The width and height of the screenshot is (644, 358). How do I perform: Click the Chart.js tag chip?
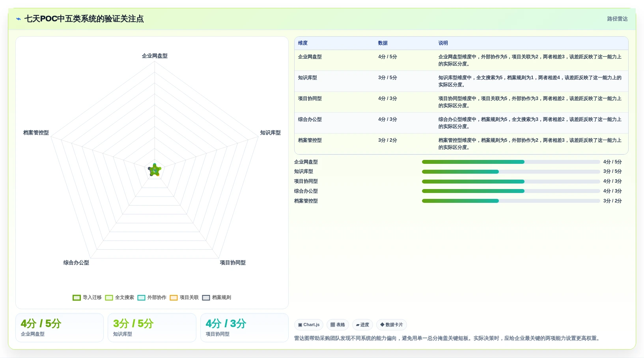point(309,325)
